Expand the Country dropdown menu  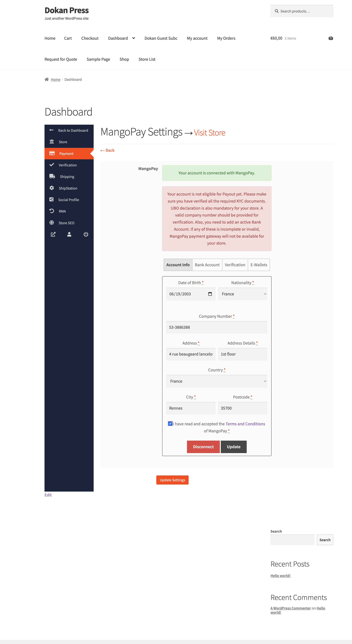(217, 381)
